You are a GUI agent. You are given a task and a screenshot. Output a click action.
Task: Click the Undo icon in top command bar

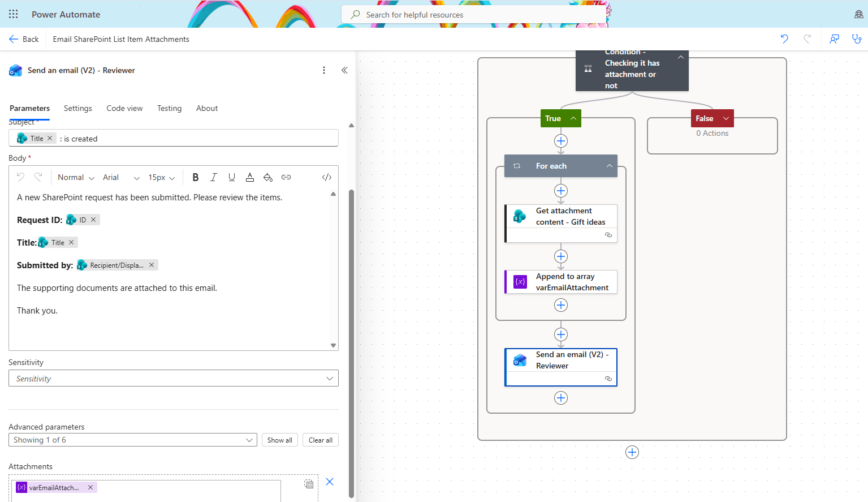click(784, 39)
